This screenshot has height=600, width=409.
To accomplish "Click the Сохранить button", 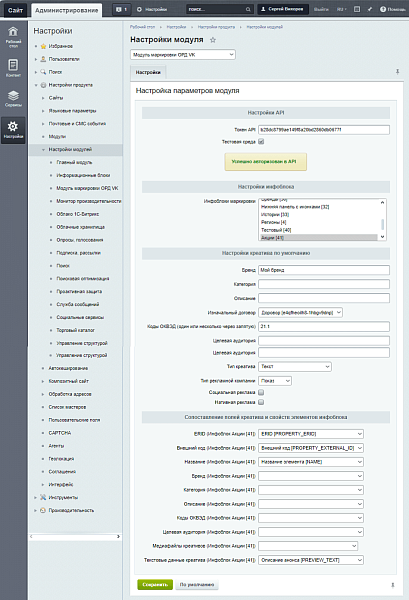I will coord(155,585).
